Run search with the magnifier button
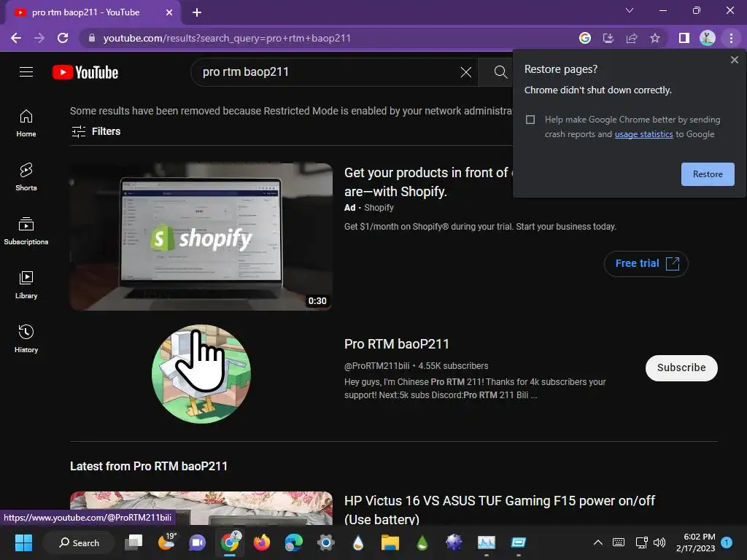The width and height of the screenshot is (747, 560). coord(500,72)
